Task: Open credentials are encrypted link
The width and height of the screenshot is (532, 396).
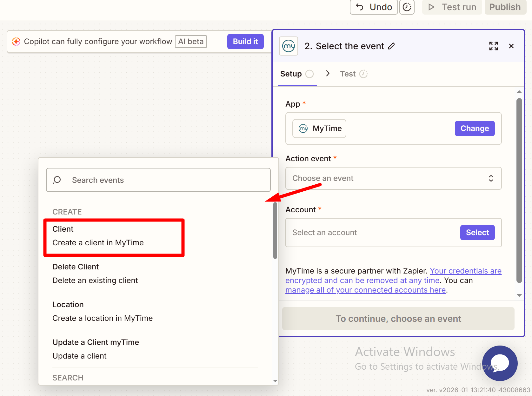Action: pyautogui.click(x=394, y=276)
